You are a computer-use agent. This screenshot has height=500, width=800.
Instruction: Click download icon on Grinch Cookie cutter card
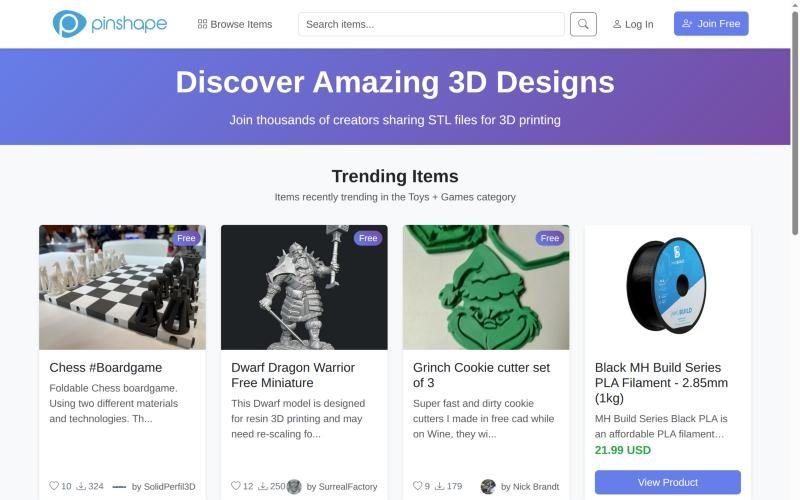pos(439,486)
